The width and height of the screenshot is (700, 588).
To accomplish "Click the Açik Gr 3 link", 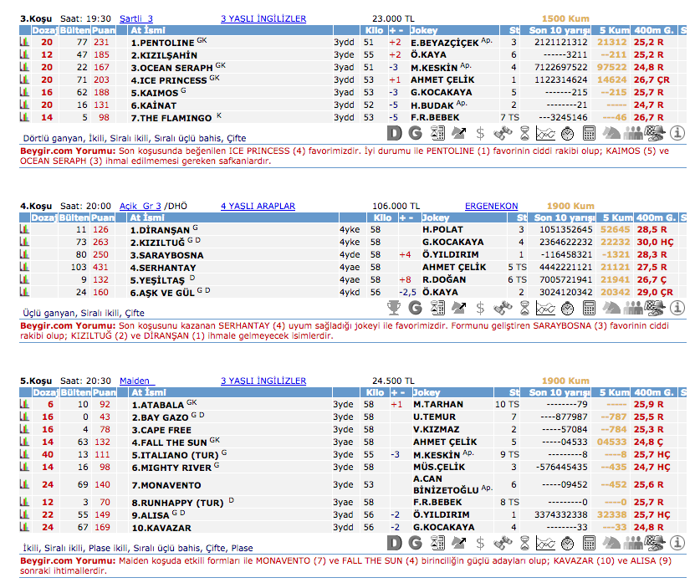I will pos(140,206).
